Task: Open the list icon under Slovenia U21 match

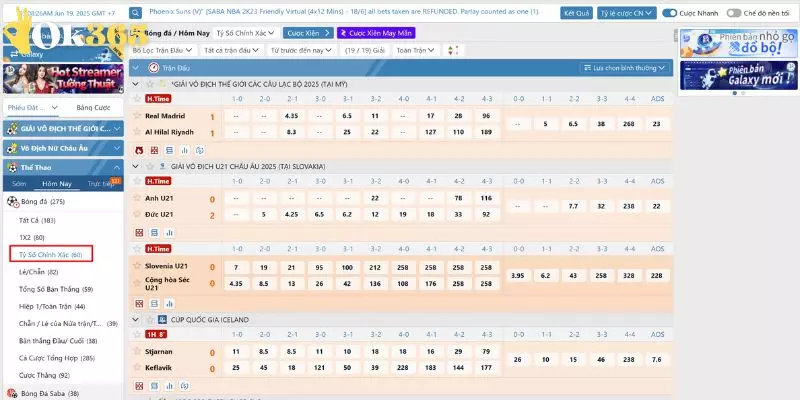Action: pyautogui.click(x=155, y=304)
